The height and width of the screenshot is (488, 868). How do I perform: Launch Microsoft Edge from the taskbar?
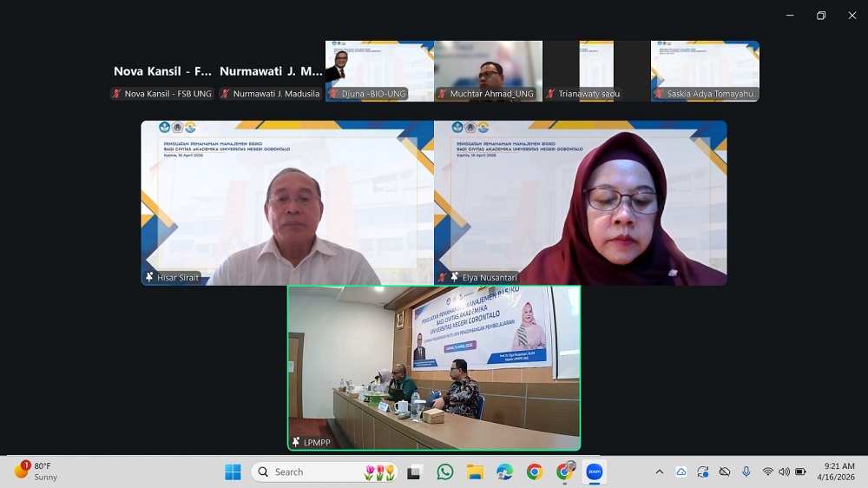click(504, 472)
